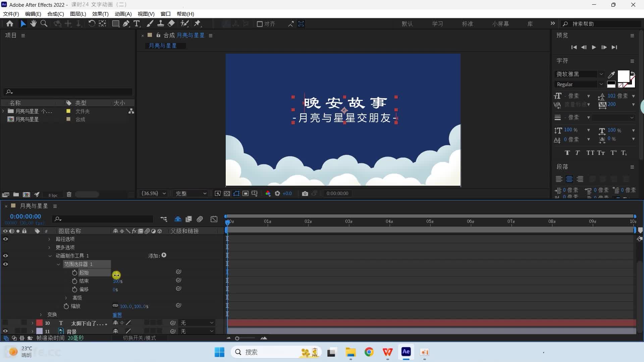Create new composition icon in project panel
644x362 pixels.
coord(26,194)
